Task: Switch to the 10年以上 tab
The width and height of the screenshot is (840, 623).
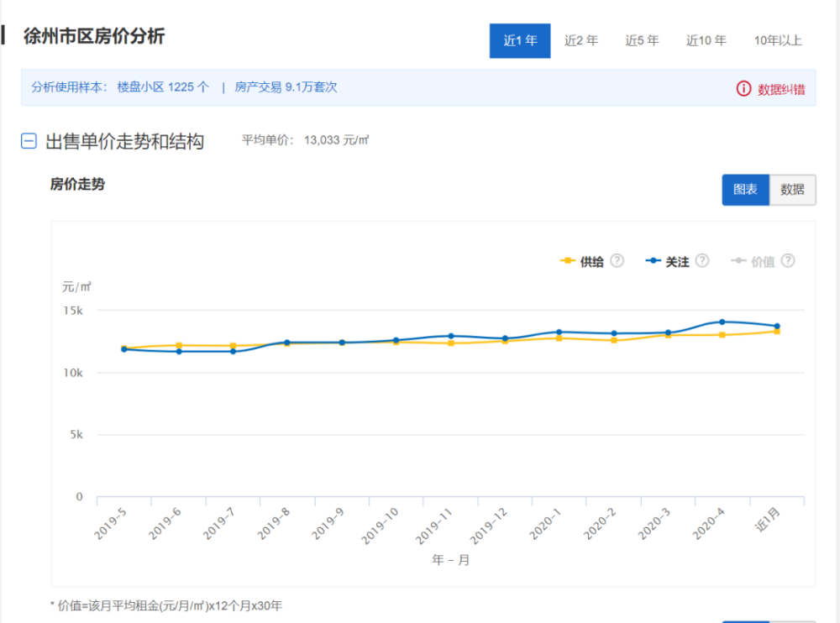Action: tap(777, 39)
